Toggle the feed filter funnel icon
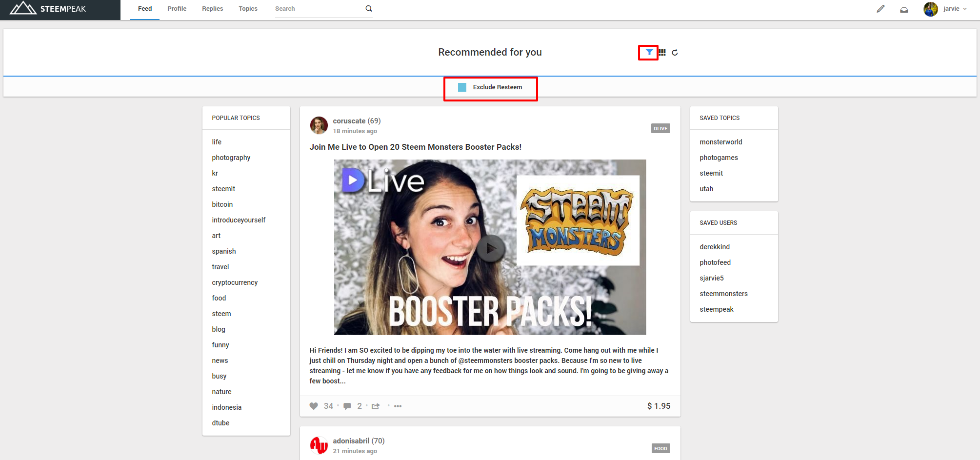This screenshot has height=460, width=980. [649, 52]
